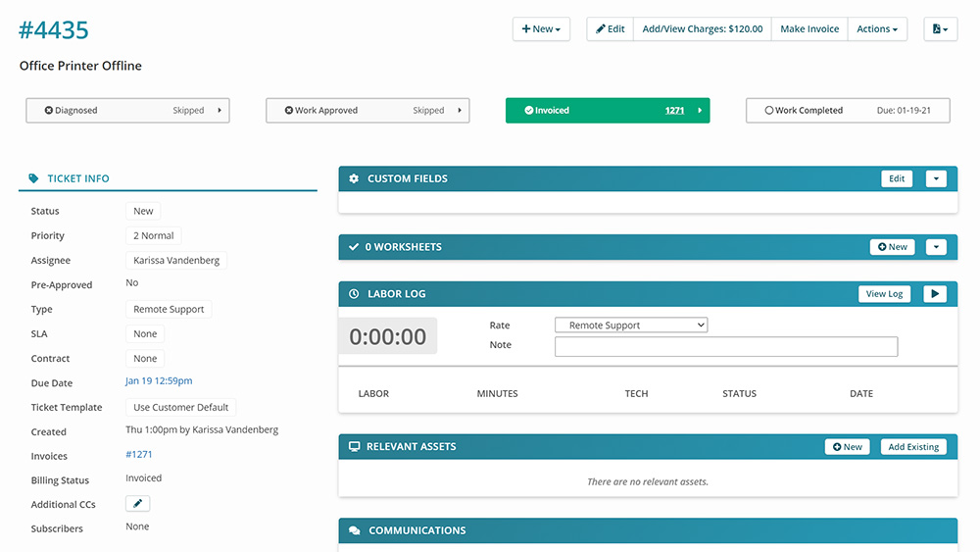Viewport: 980px width, 552px height.
Task: Click the Labor Log clock icon
Action: point(354,294)
